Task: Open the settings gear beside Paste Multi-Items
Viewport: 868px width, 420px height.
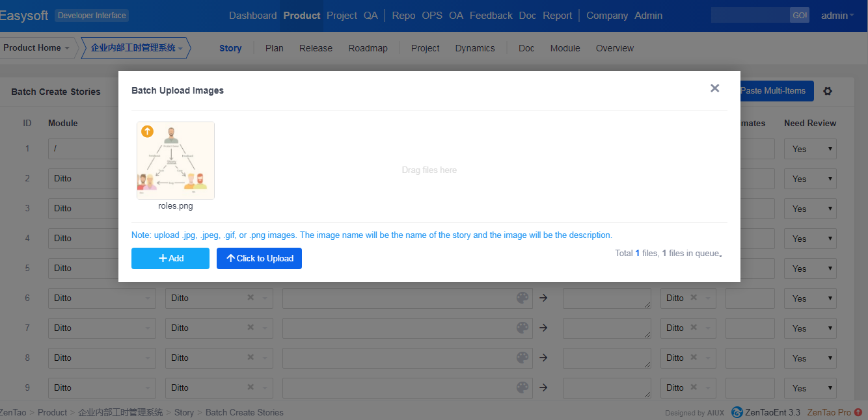Action: pos(828,91)
